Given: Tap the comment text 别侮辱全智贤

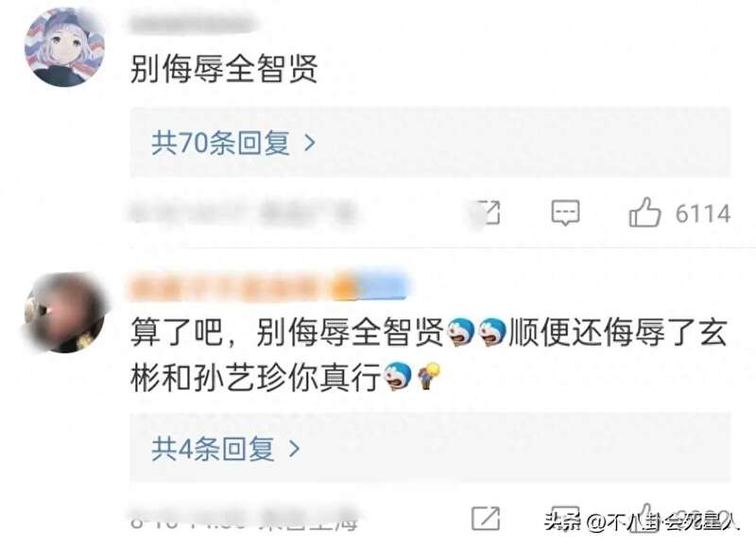Looking at the screenshot, I should pyautogui.click(x=224, y=69).
